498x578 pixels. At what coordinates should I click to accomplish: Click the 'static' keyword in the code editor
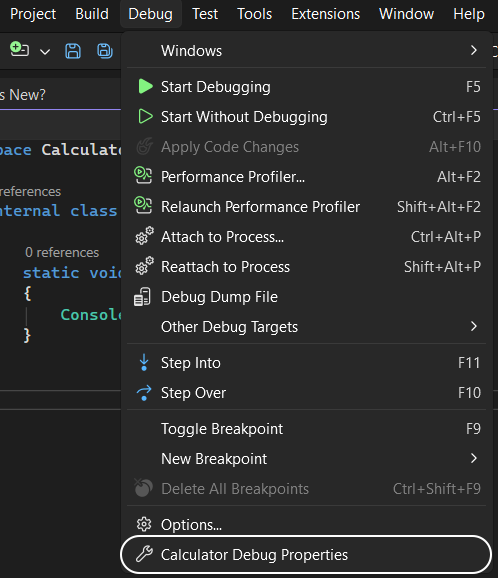51,273
